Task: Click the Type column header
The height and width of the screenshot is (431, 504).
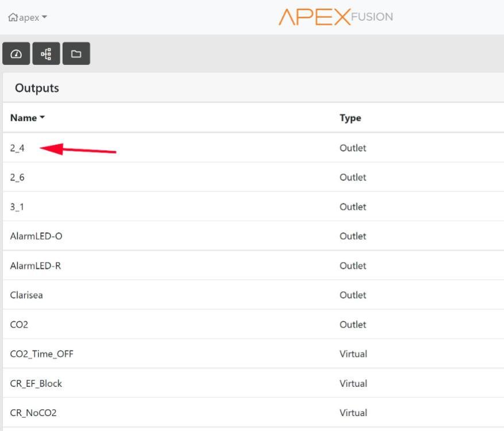Action: coord(350,118)
